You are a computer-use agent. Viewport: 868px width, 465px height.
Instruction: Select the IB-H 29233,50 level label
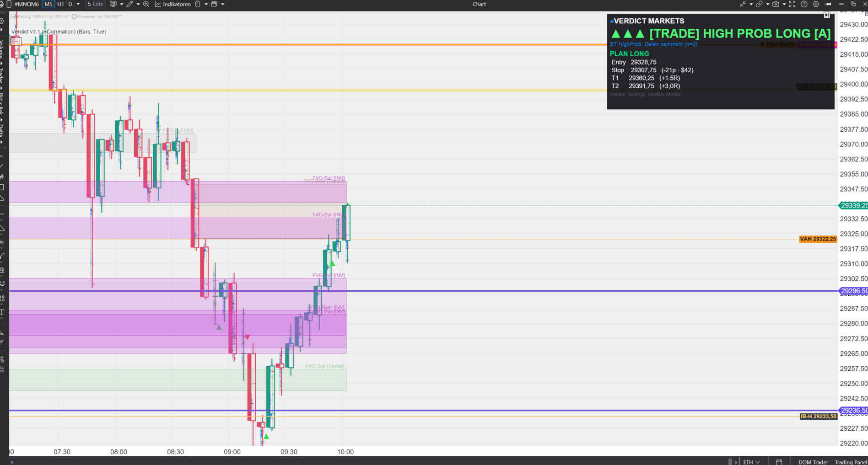tap(818, 416)
